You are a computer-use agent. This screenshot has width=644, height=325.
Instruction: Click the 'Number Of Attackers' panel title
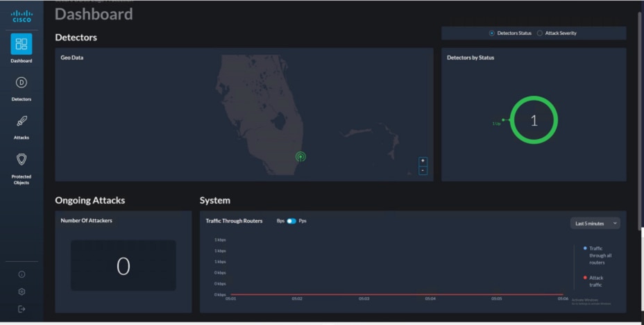pyautogui.click(x=86, y=221)
